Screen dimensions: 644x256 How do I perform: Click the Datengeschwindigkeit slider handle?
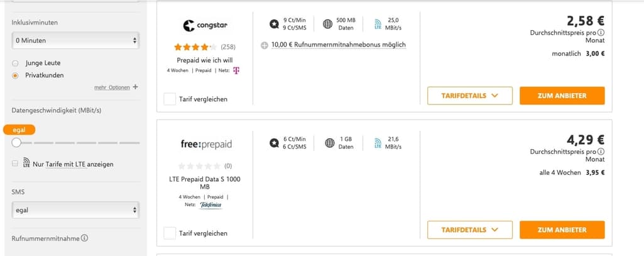tap(16, 143)
